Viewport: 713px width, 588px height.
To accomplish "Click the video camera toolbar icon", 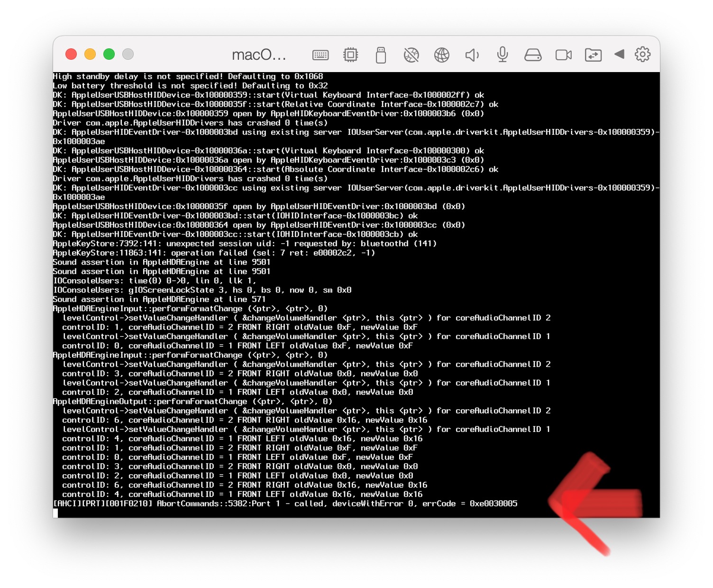I will point(564,55).
